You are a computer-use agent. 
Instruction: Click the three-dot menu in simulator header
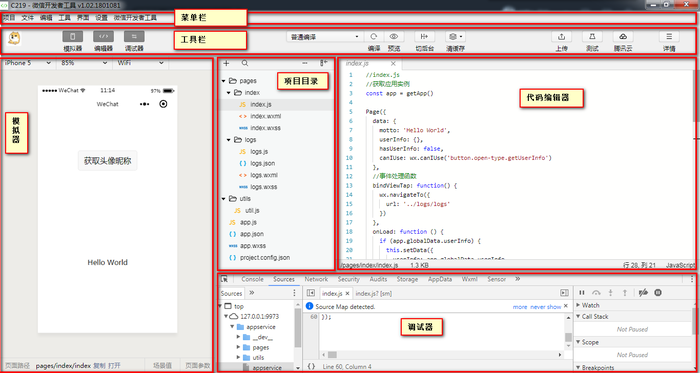(144, 104)
